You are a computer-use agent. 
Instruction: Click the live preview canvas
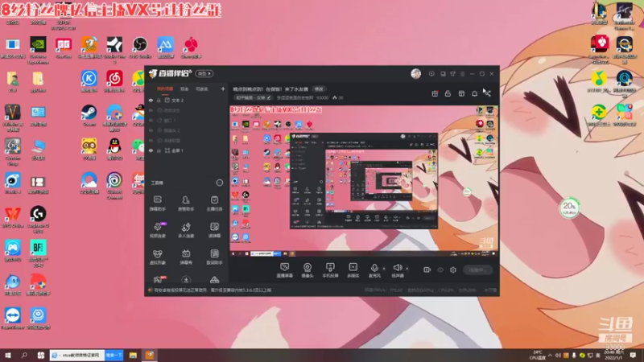pos(365,181)
